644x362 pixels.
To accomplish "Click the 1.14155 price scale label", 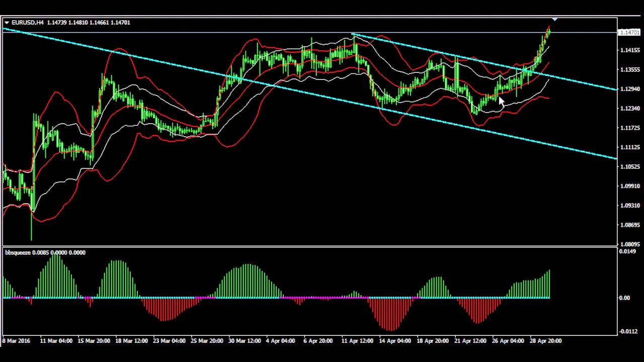I will [x=629, y=50].
